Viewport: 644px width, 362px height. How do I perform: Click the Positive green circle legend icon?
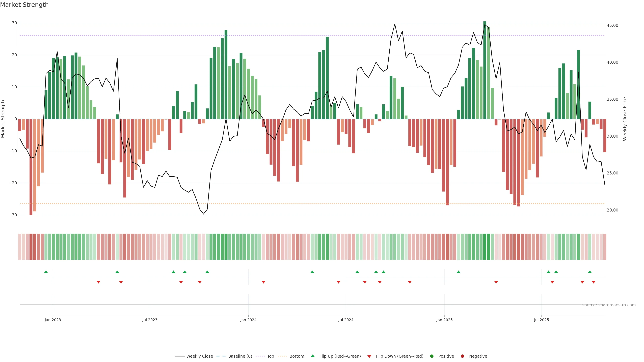click(x=432, y=356)
